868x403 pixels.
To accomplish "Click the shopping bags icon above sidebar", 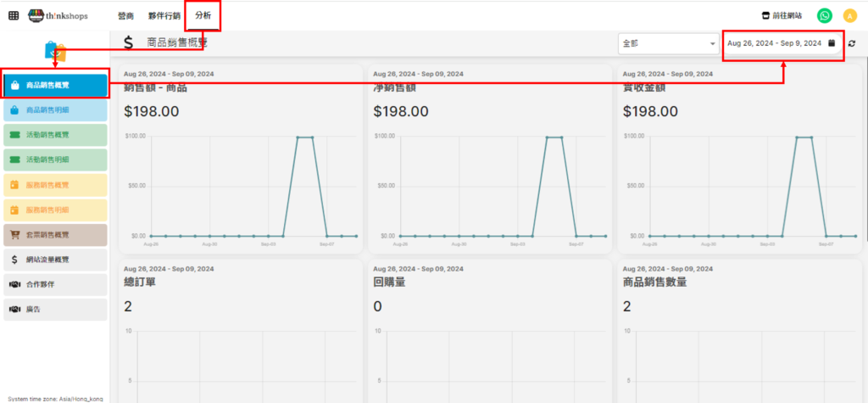I will click(55, 52).
